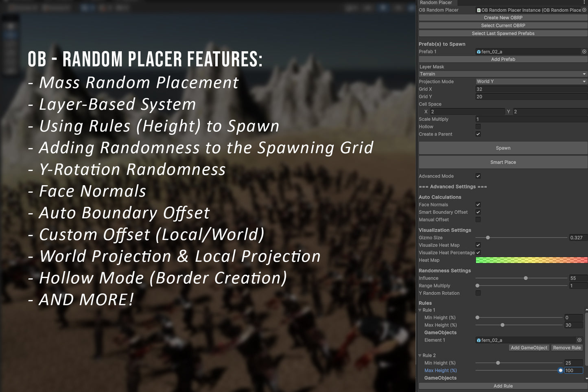Enable Y Random Rotation checkbox
The image size is (588, 392).
[x=478, y=293]
